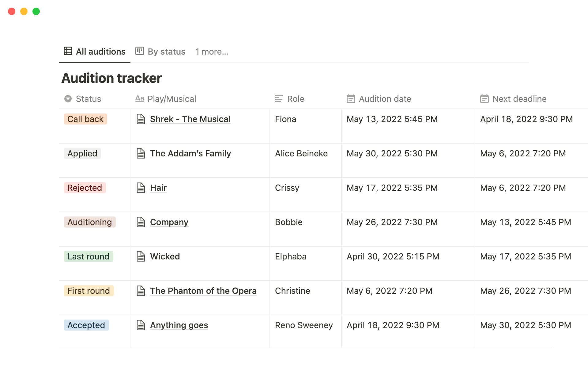The height and width of the screenshot is (368, 588).
Task: Open the Call back status tag
Action: [x=85, y=119]
